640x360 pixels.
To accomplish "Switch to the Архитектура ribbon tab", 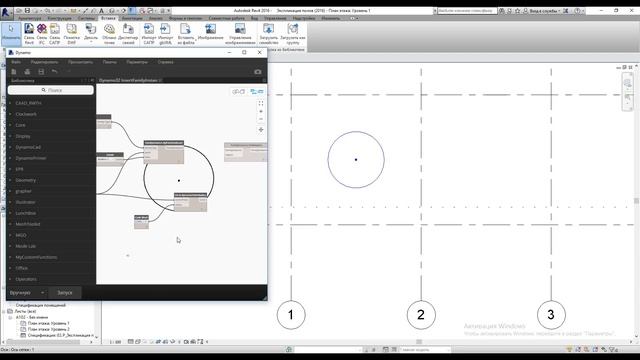I will pos(29,18).
